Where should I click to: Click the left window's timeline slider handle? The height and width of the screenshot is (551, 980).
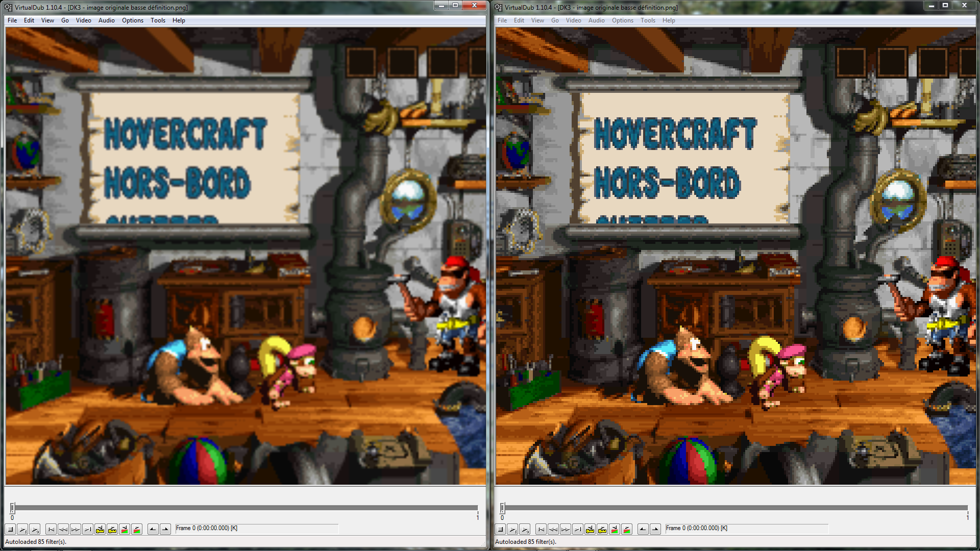pyautogui.click(x=12, y=508)
